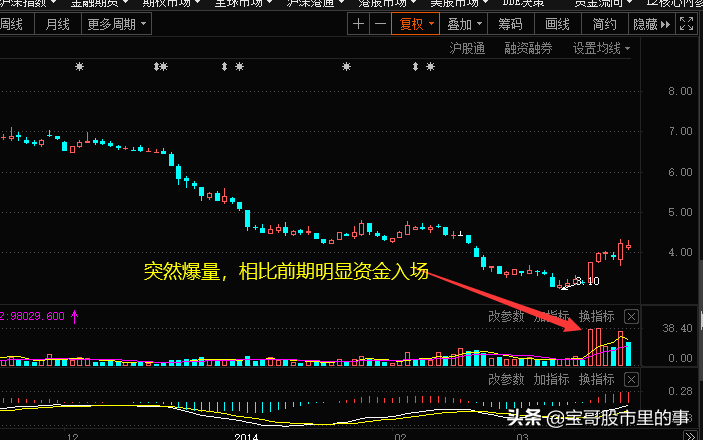Click 改参数 in the volume panel
Image resolution: width=703 pixels, height=440 pixels.
click(x=506, y=317)
